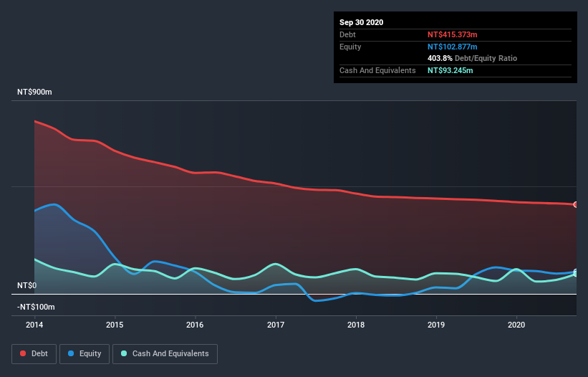The height and width of the screenshot is (377, 588).
Task: Click the Equity endpoint marker at chart edge
Action: [x=576, y=272]
